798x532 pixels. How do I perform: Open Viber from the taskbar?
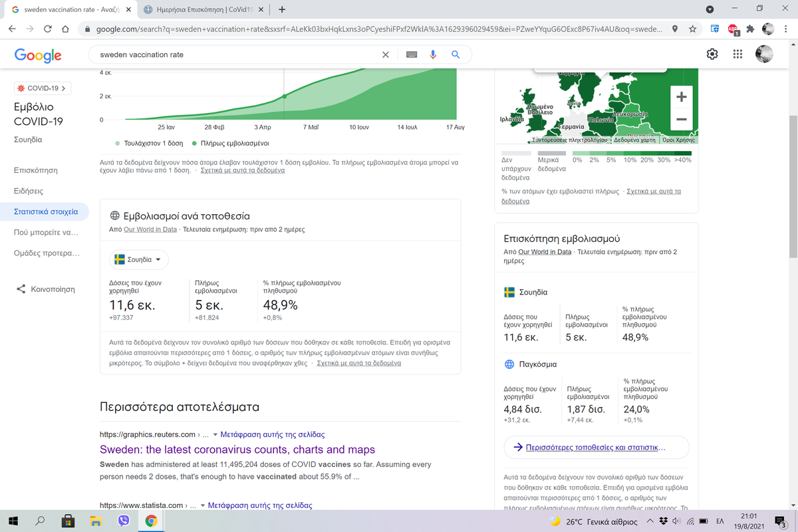pos(123,521)
